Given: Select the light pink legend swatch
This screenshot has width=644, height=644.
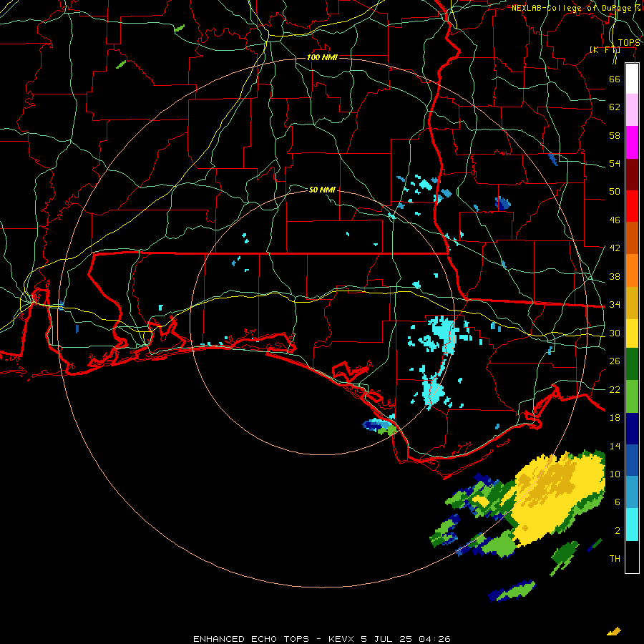Looking at the screenshot, I should coord(632,109).
